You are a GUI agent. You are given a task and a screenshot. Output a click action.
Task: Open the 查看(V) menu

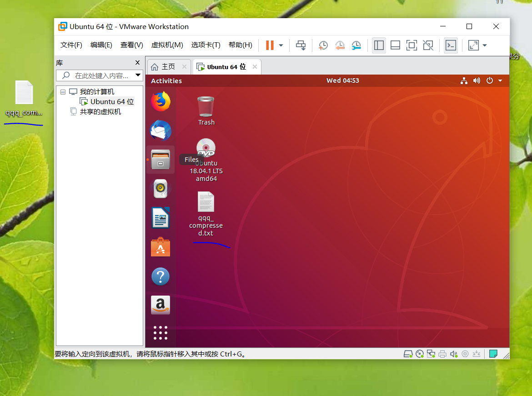(132, 45)
